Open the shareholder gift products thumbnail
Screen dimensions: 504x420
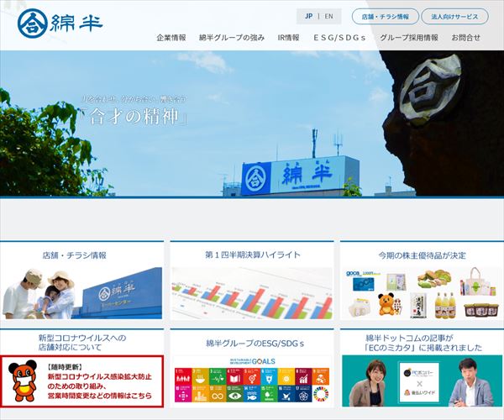(422, 293)
